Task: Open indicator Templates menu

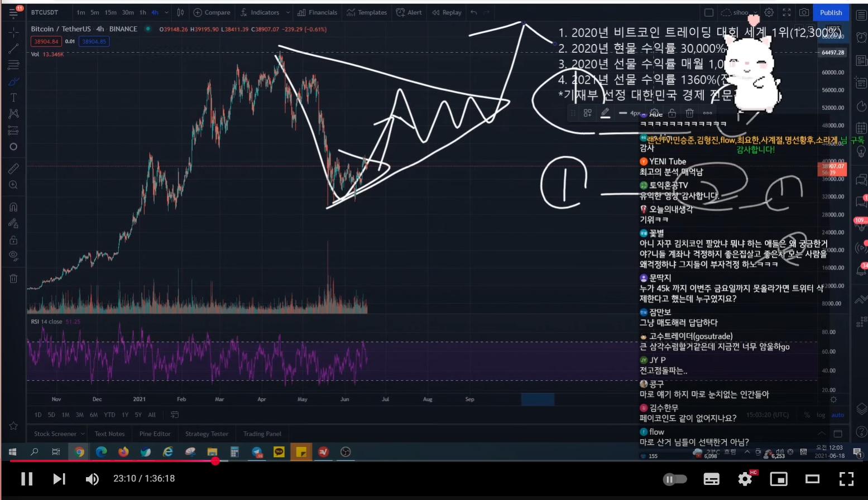Action: pos(367,12)
